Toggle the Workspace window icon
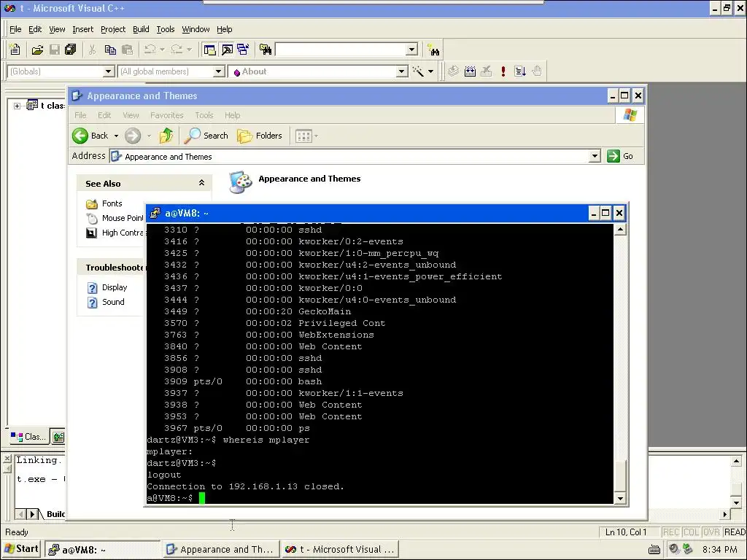 (x=209, y=50)
